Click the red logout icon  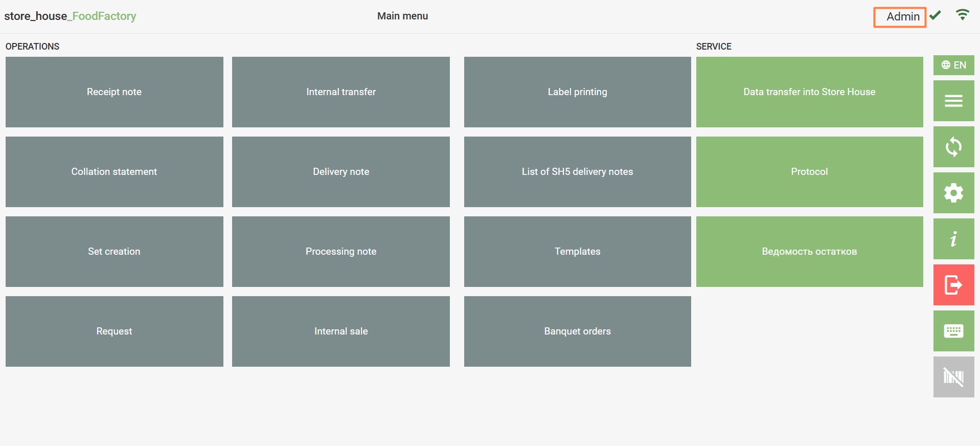[x=953, y=285]
